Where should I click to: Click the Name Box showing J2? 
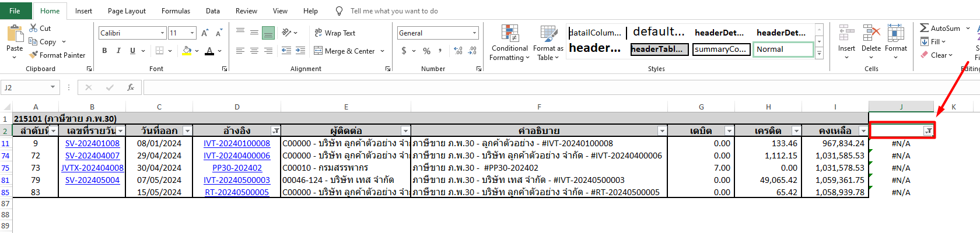tap(30, 87)
